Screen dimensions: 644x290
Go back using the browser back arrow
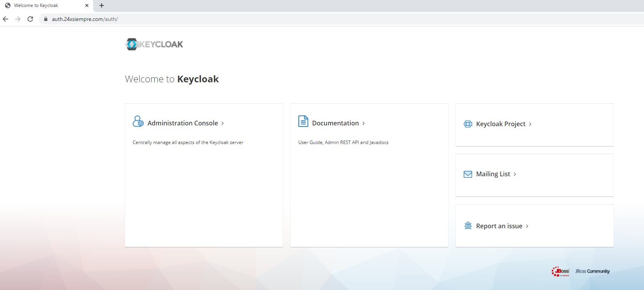[5, 19]
